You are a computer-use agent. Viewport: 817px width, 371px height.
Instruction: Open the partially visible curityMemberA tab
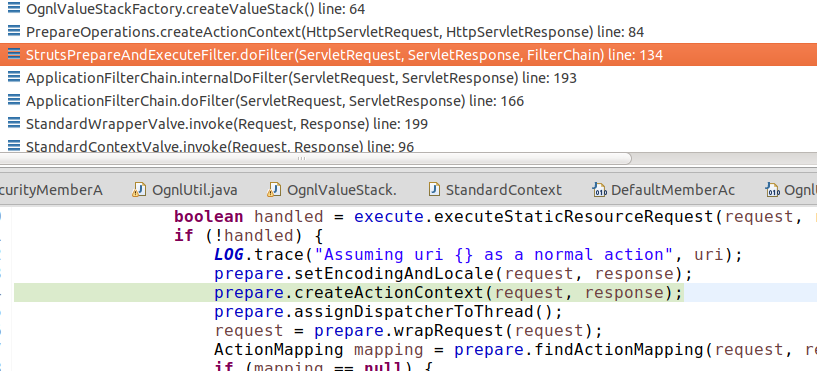click(51, 190)
